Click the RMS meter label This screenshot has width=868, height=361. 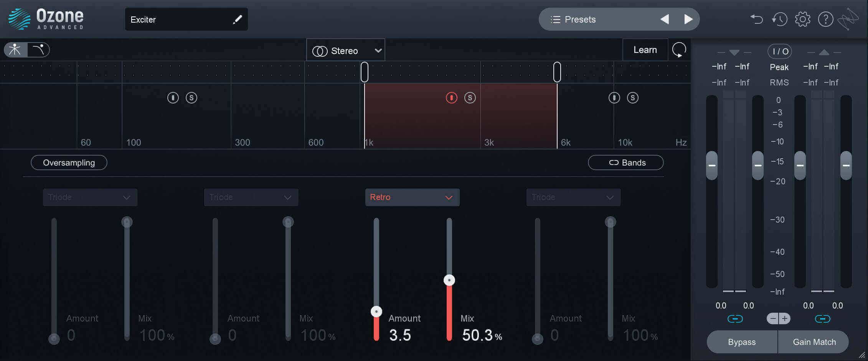point(779,82)
